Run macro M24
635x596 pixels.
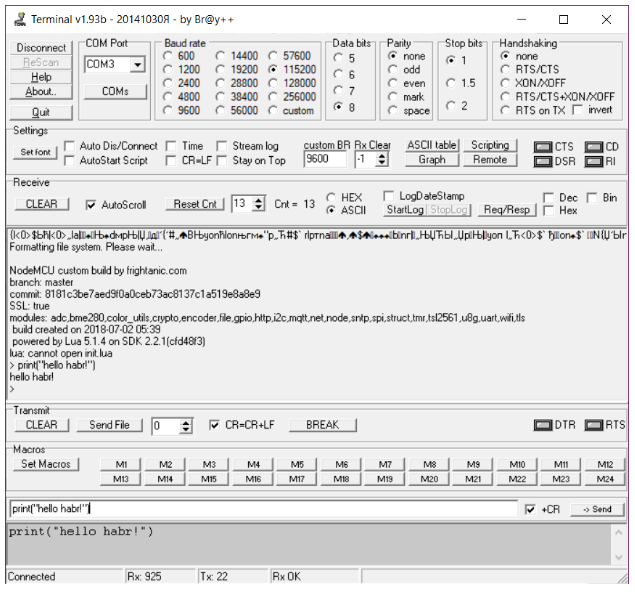(x=605, y=479)
